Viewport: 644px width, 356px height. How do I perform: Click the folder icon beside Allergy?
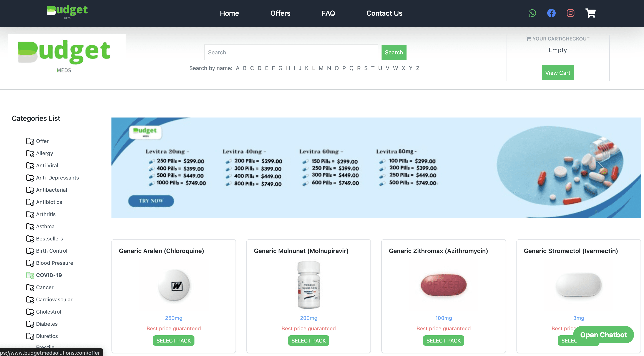[30, 153]
